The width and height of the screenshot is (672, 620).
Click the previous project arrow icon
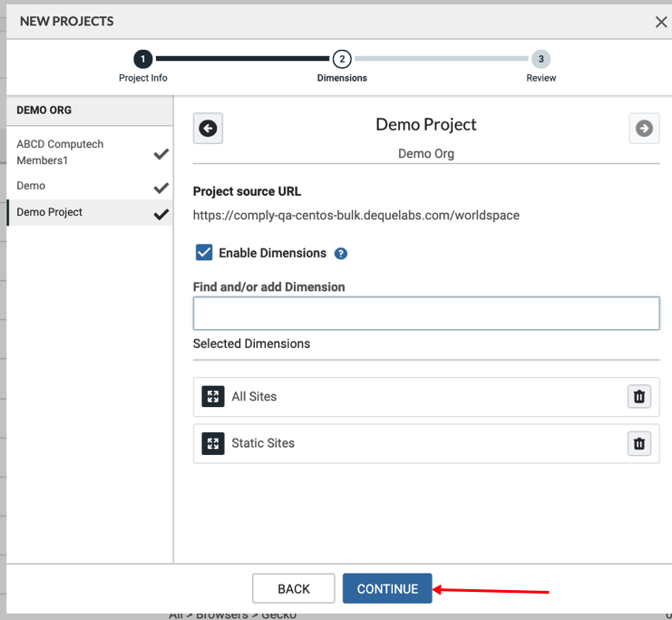tap(208, 129)
